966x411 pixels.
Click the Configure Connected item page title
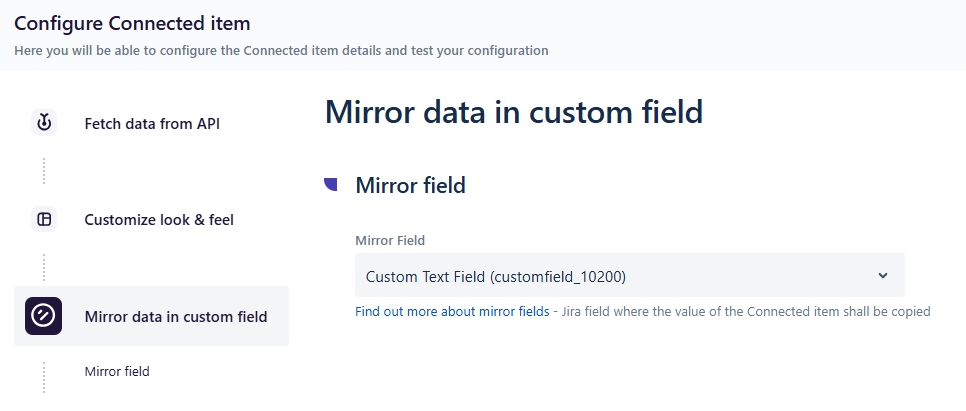point(132,22)
